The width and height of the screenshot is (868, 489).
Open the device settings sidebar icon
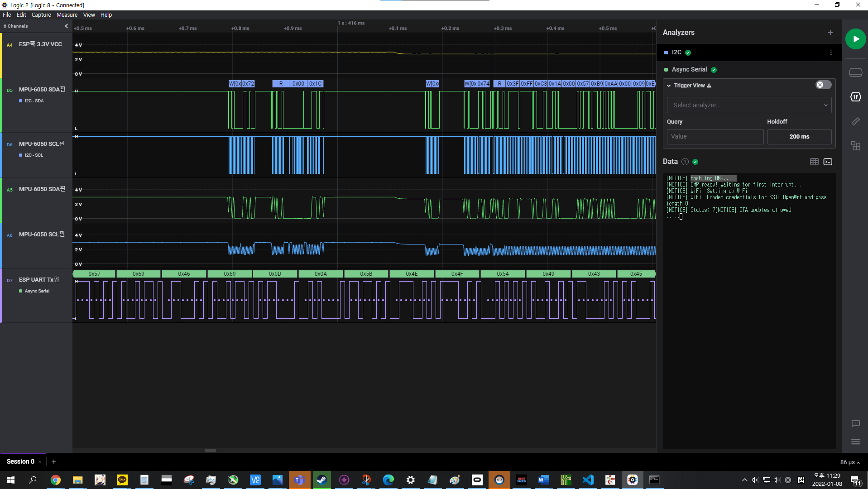(855, 72)
